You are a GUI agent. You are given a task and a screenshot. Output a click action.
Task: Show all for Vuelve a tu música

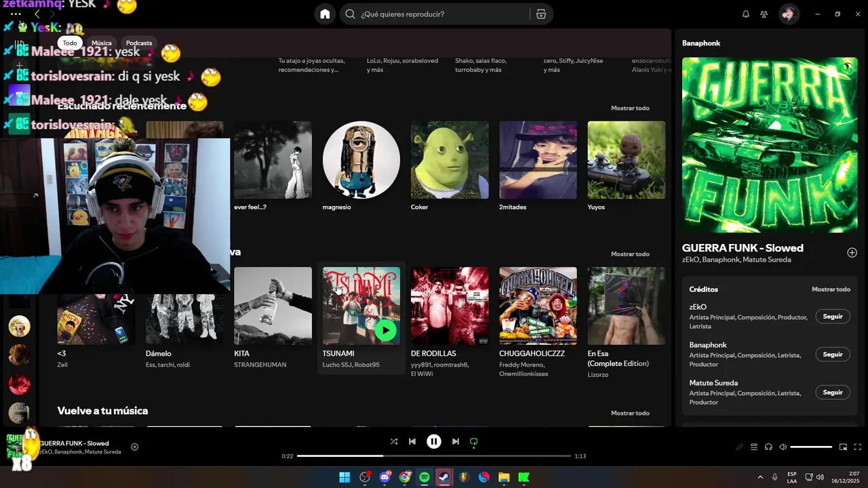coord(630,413)
